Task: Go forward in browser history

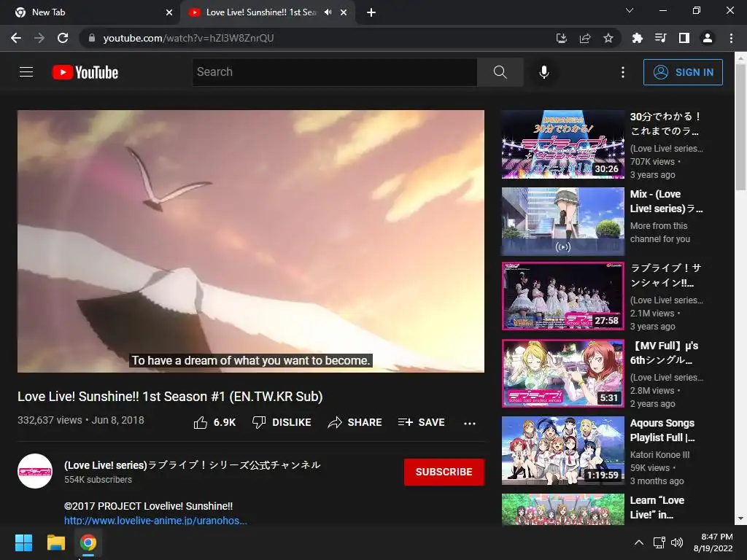Action: (39, 38)
